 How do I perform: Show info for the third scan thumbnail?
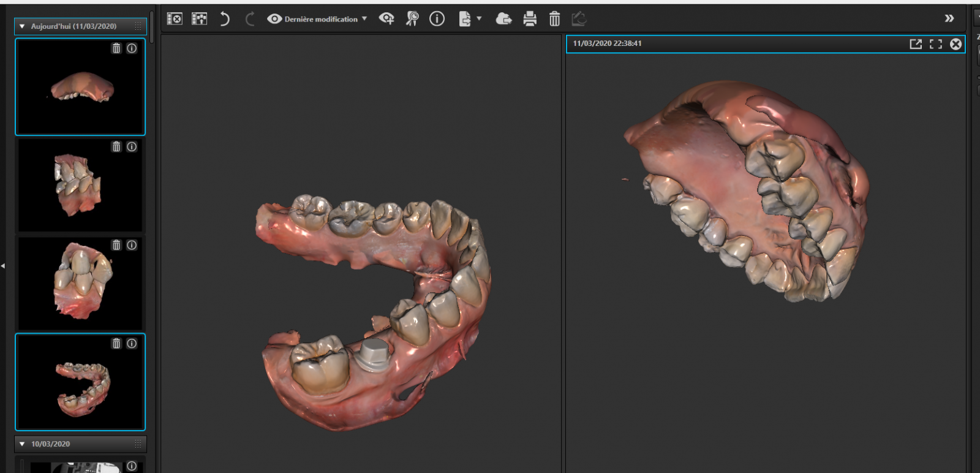click(x=132, y=245)
